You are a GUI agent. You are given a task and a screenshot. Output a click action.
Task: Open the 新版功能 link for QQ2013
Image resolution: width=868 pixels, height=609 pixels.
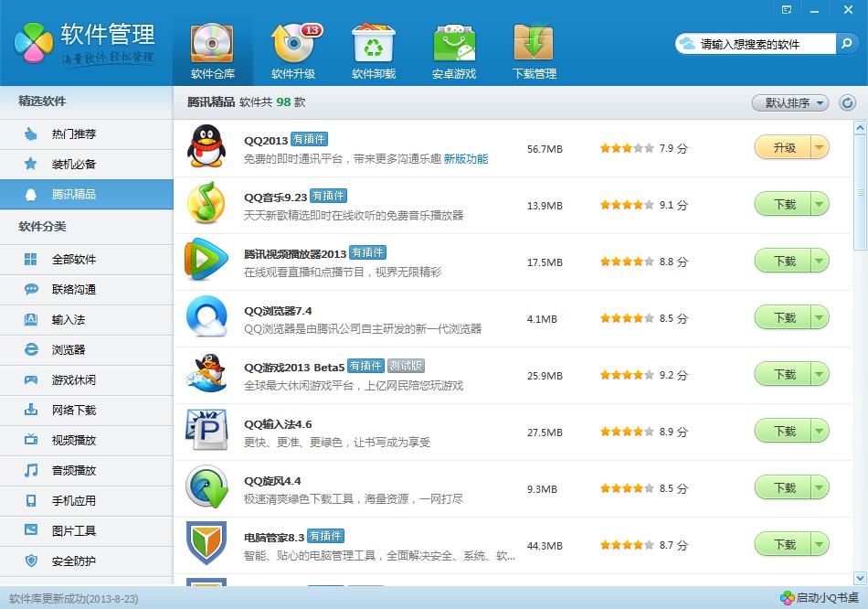tap(466, 159)
